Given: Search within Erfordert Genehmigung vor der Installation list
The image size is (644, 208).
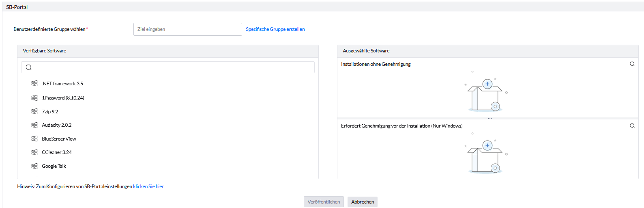Looking at the screenshot, I should click(632, 126).
